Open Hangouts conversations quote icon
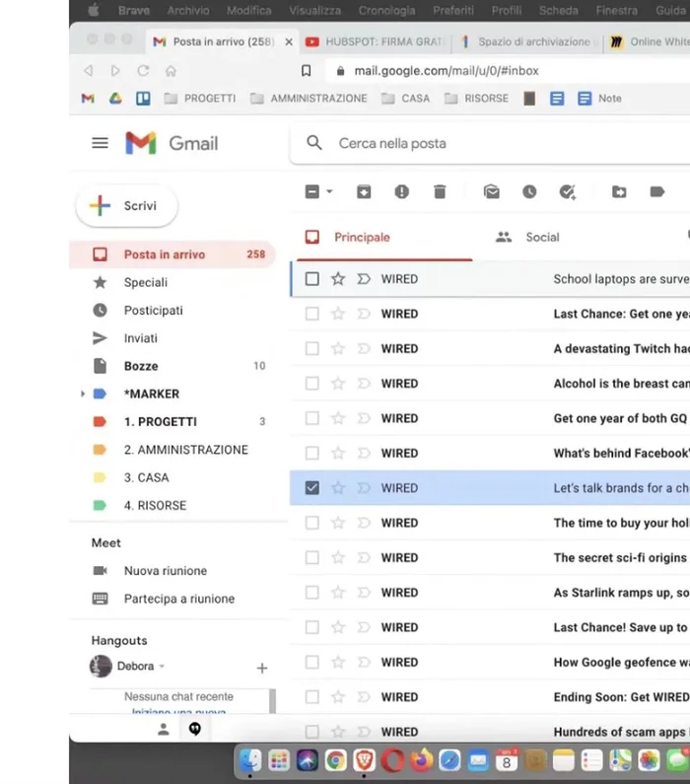This screenshot has height=784, width=690. coord(195,729)
